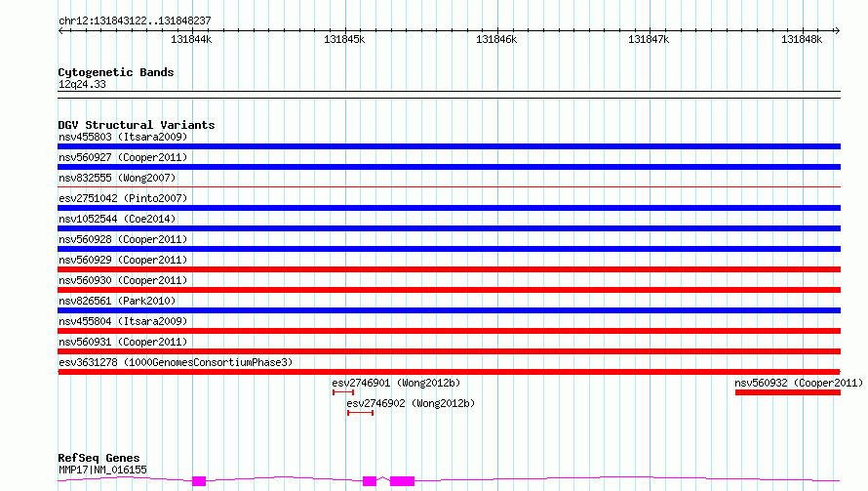
Task: Click the 131847k ruler tick label
Action: pyautogui.click(x=649, y=39)
